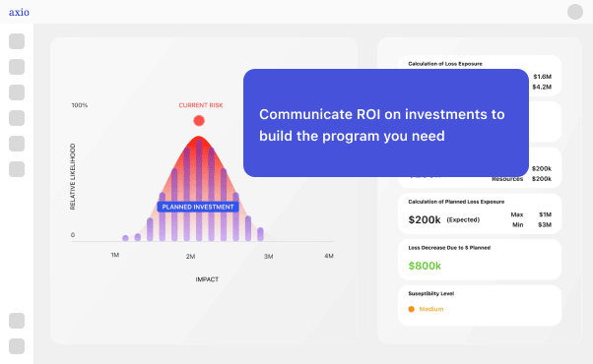Viewport: 593px width, 364px height.
Task: Click the Max $1M value
Action: pos(545,214)
